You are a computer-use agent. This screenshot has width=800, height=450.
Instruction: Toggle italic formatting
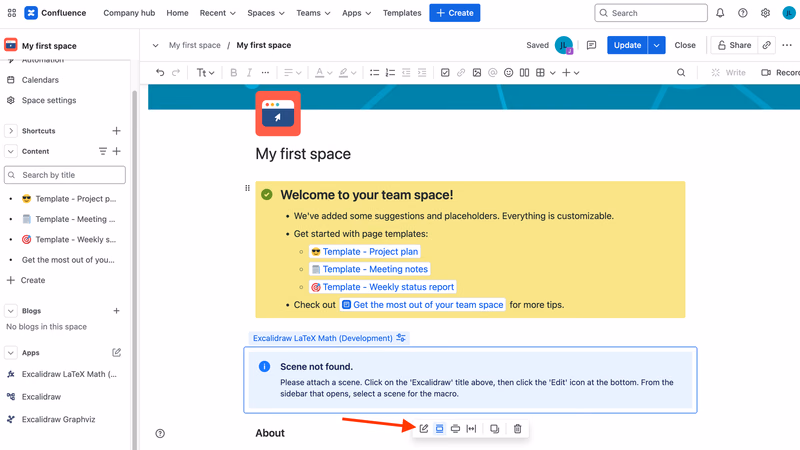tap(249, 72)
